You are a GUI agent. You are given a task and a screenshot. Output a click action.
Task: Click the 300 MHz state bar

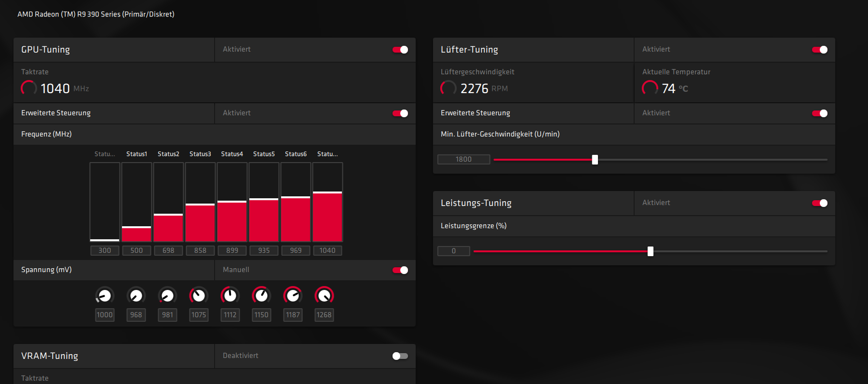tap(105, 202)
